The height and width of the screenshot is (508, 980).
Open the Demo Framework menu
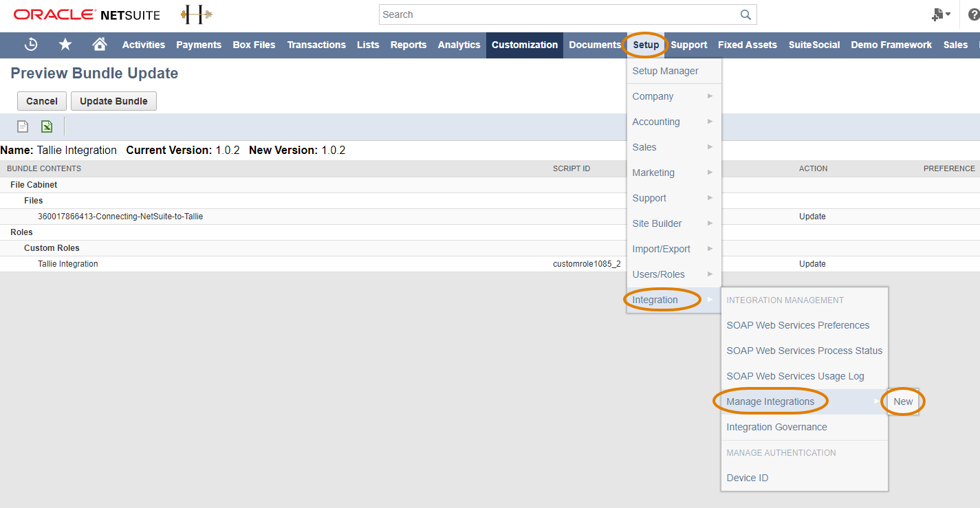[891, 45]
